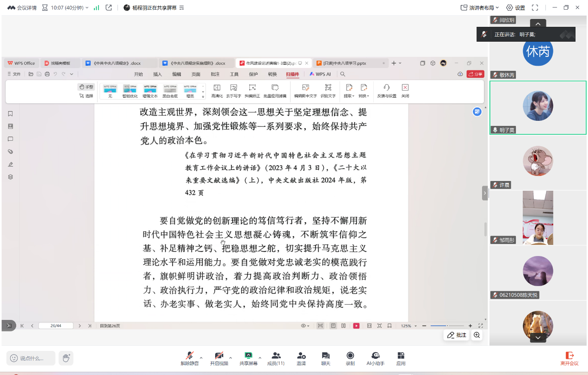Viewport: 588px width, 375px height.
Task: Switch to the 插入 ribbon tab
Action: [157, 74]
